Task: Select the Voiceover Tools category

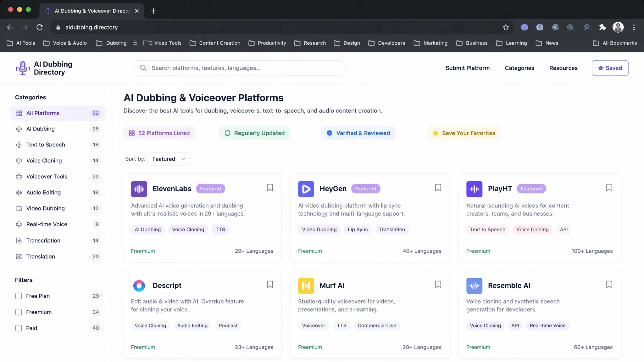Action: coord(58,177)
